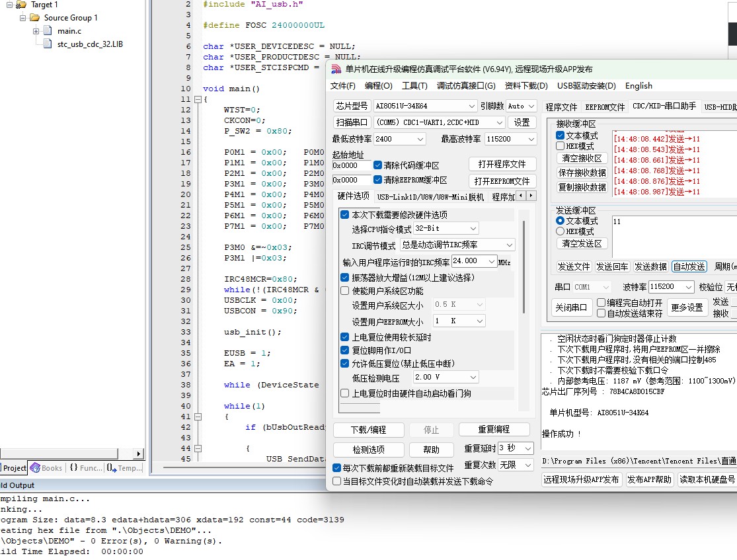The image size is (737, 560).
Task: Open main.c file in project tree
Action: pos(69,31)
